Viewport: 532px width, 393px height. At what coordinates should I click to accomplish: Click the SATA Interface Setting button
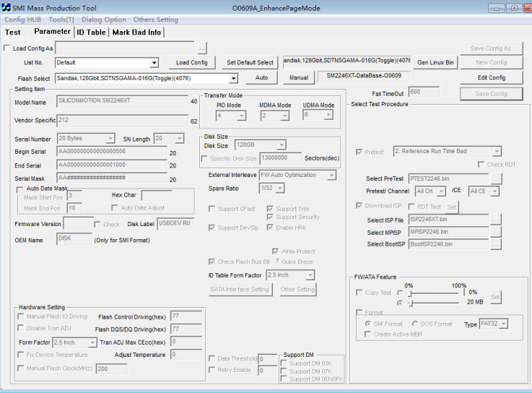(240, 290)
